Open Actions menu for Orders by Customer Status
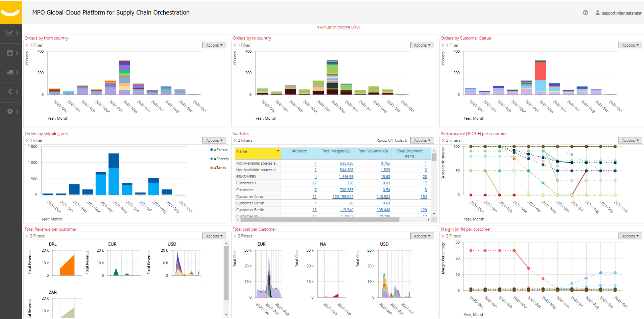 (630, 45)
